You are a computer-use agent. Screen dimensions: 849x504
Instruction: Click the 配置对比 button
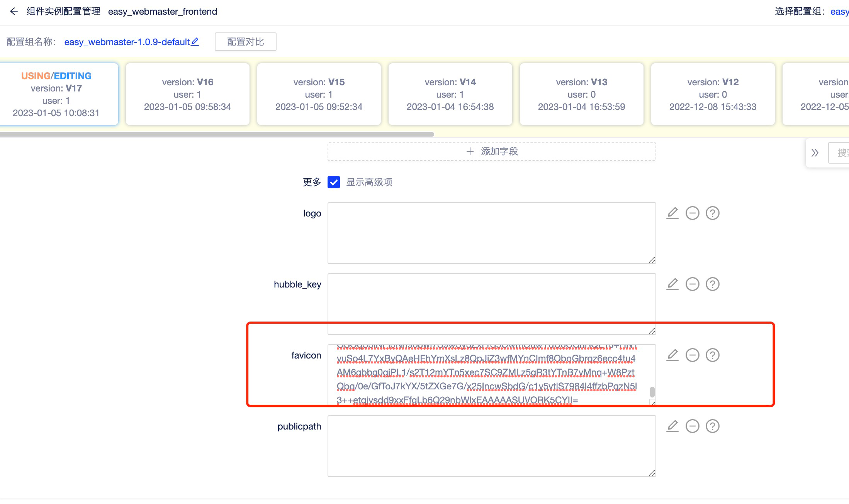click(245, 41)
